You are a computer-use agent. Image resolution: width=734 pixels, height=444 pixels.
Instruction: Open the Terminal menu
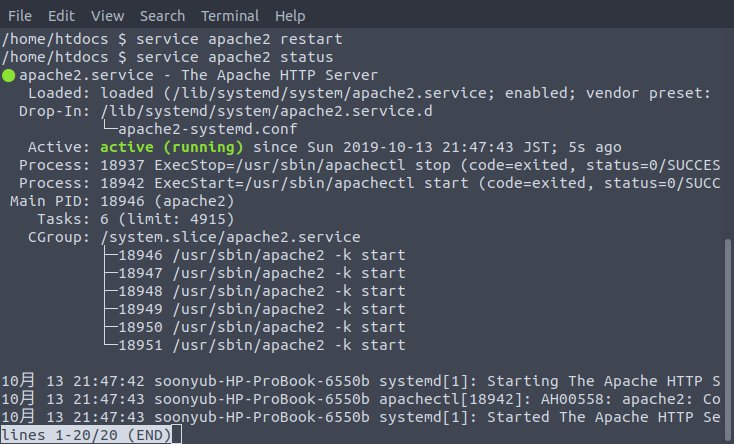pos(230,16)
